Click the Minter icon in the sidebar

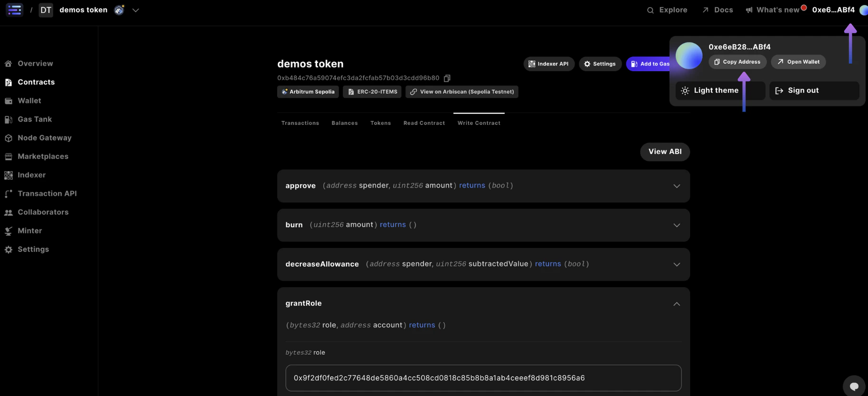pos(9,231)
